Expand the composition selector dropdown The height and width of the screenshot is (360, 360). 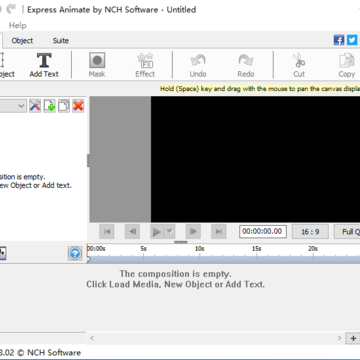[x=21, y=106]
